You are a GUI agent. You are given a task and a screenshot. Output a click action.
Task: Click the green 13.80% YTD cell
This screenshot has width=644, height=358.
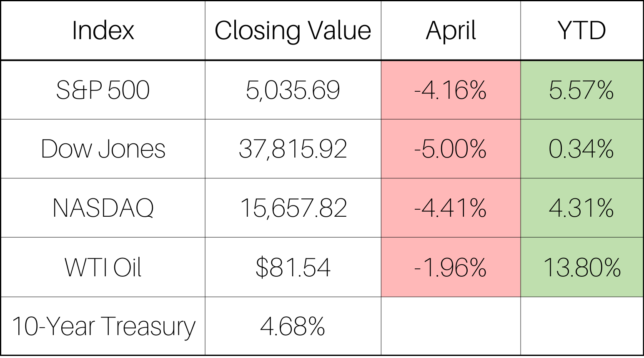pyautogui.click(x=581, y=267)
